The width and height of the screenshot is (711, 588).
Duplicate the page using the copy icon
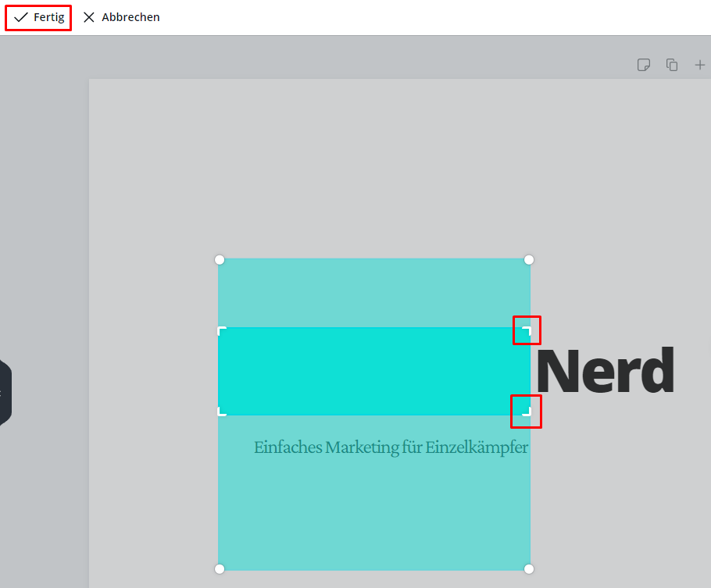pos(672,65)
